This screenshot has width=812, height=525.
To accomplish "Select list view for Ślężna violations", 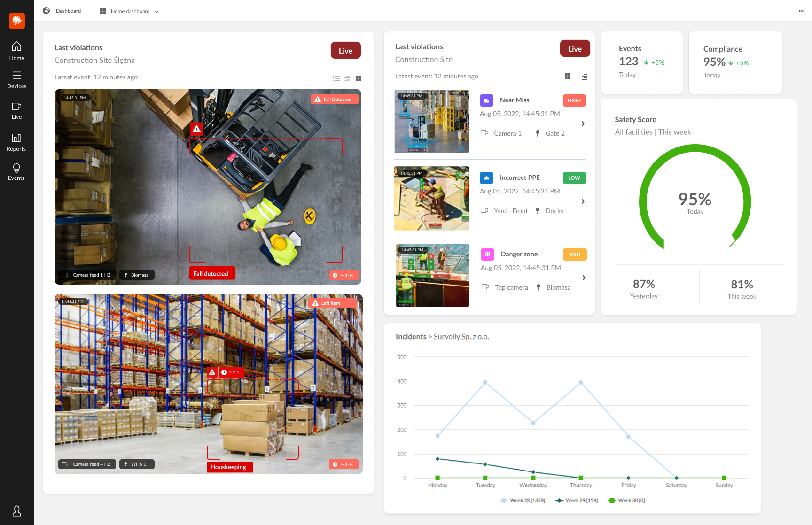I will point(336,78).
